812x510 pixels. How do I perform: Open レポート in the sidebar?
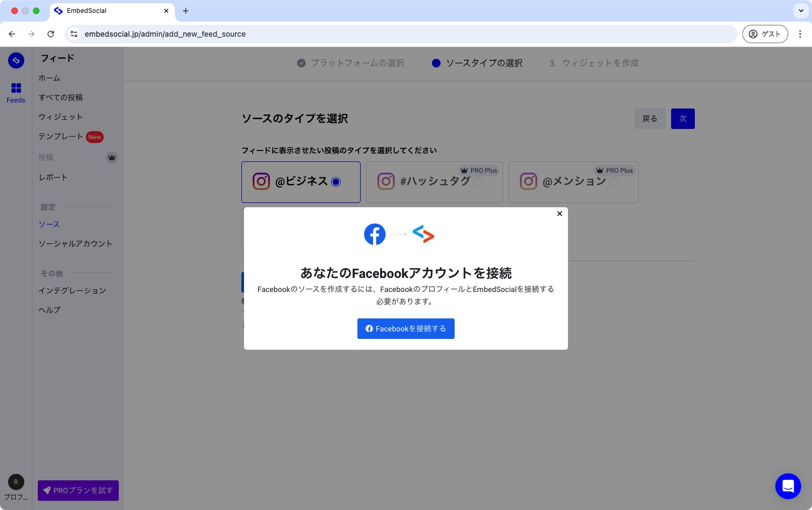(53, 178)
